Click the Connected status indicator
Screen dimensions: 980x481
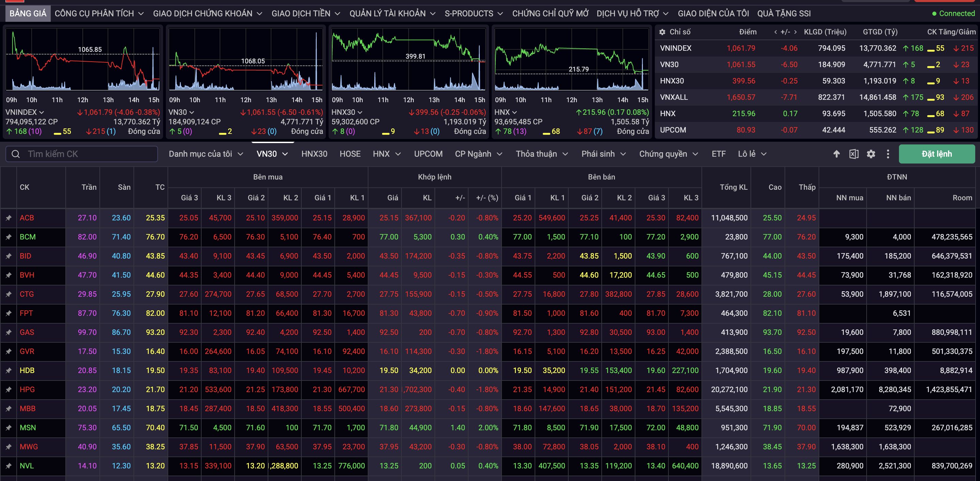coord(953,13)
